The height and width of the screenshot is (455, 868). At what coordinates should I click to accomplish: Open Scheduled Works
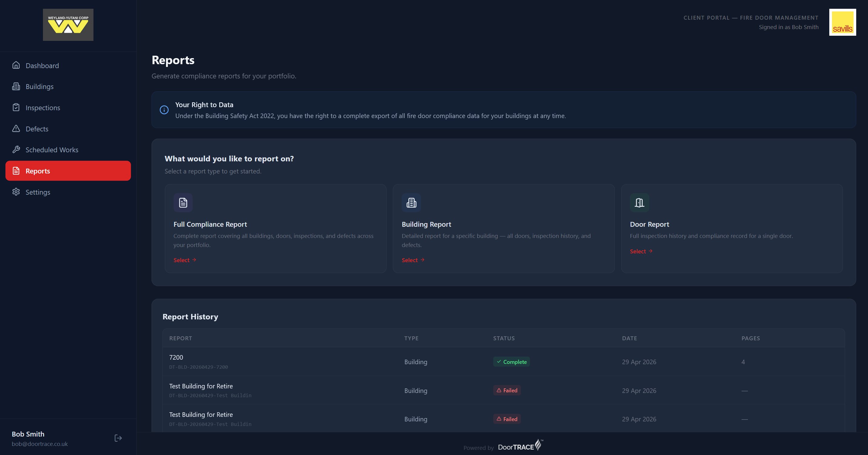(x=68, y=150)
